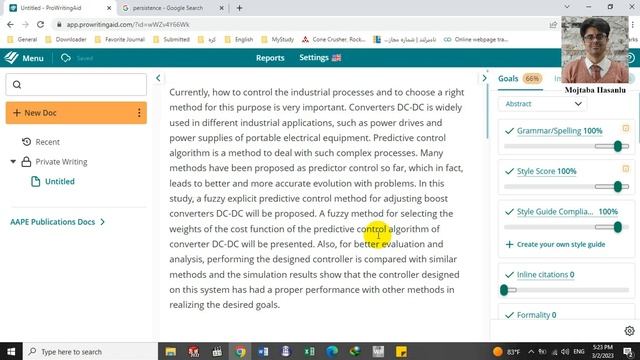Click in the document search field
This screenshot has height=360, width=640.
tap(76, 84)
